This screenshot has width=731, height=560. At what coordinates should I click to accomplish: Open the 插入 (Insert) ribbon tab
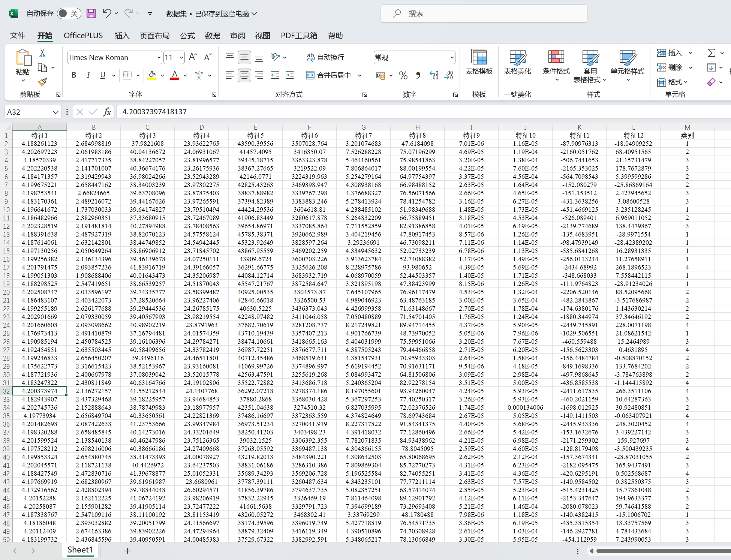pos(122,36)
